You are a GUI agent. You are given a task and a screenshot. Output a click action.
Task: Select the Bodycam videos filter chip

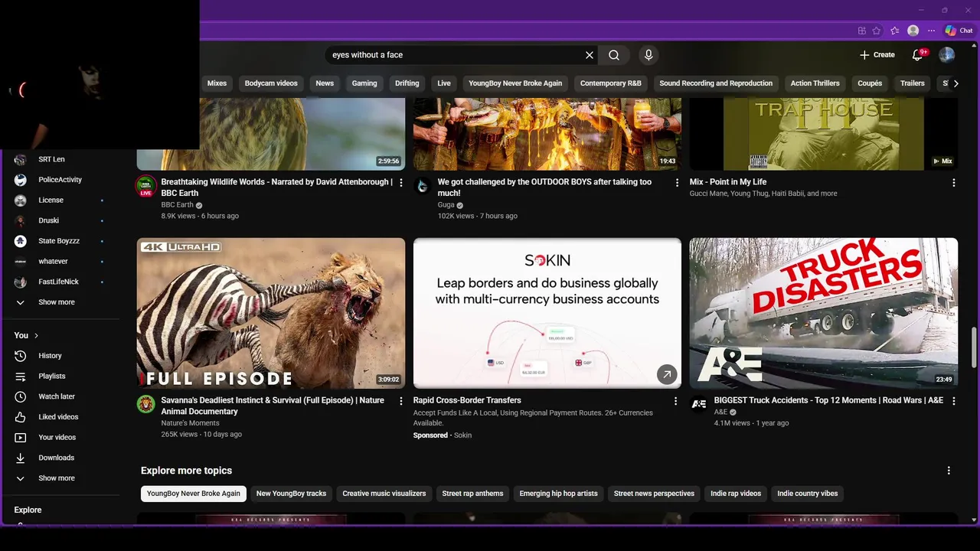coord(271,83)
